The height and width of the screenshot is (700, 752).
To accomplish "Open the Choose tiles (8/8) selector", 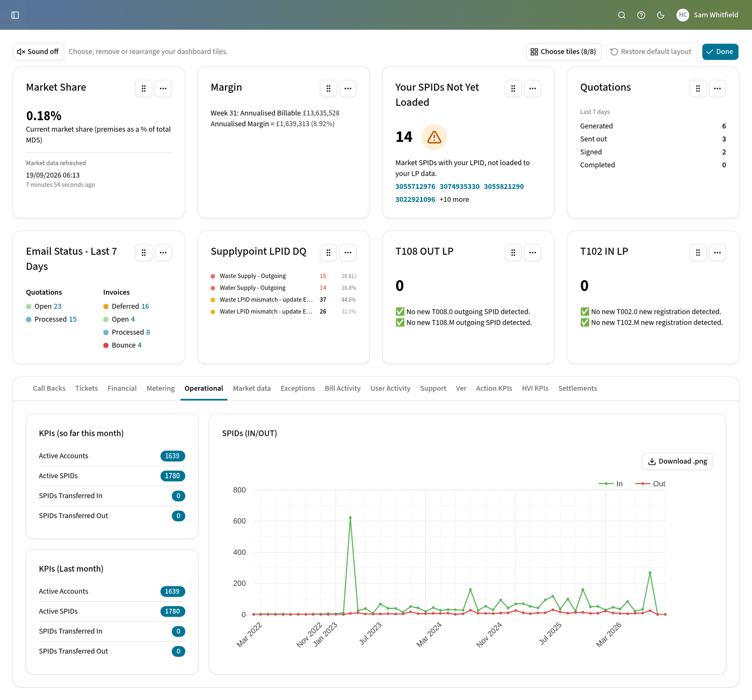I will coord(563,52).
